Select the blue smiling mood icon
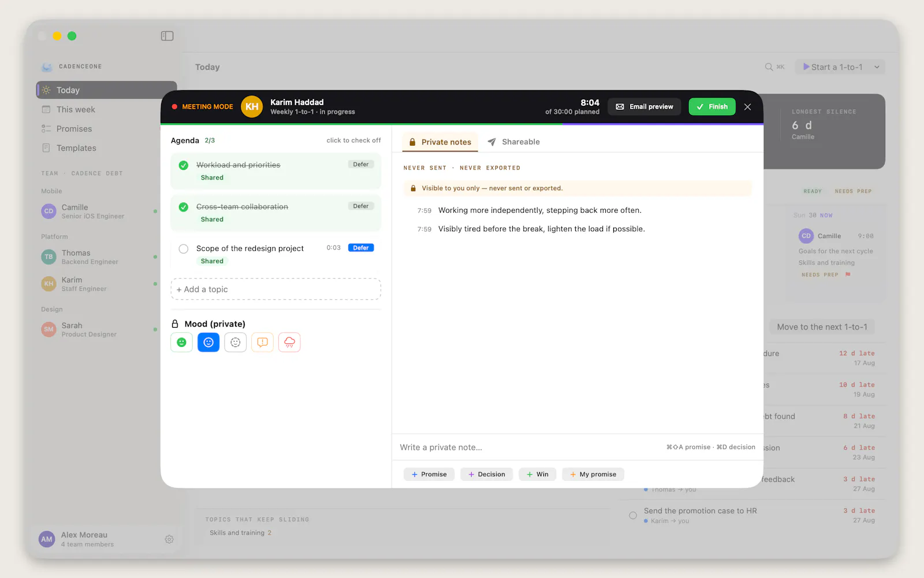 click(208, 342)
